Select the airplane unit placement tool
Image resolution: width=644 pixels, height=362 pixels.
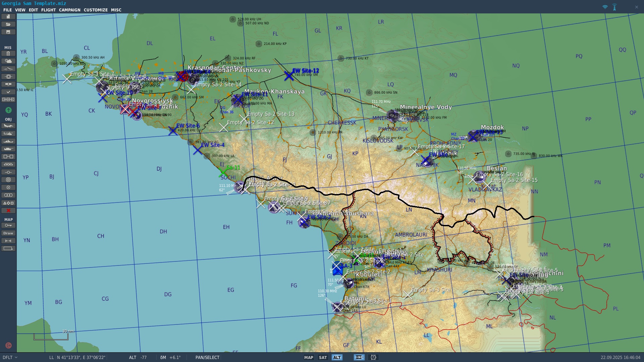click(x=8, y=126)
